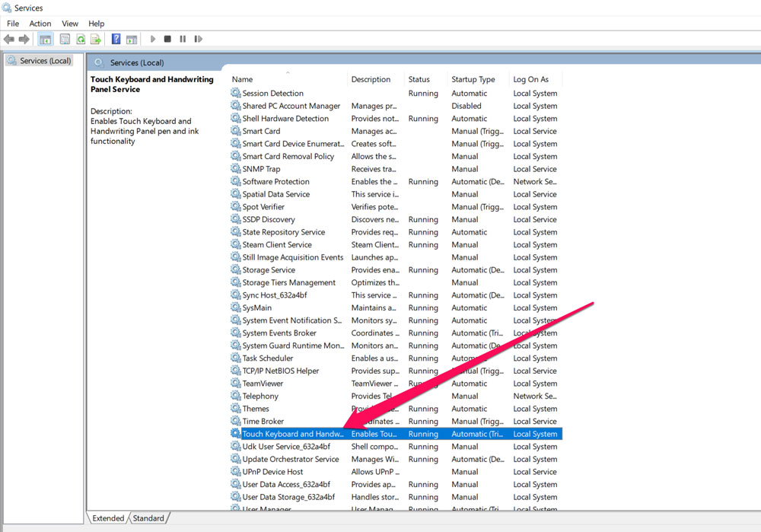The image size is (761, 532).
Task: Click the Export List toolbar icon
Action: click(96, 39)
